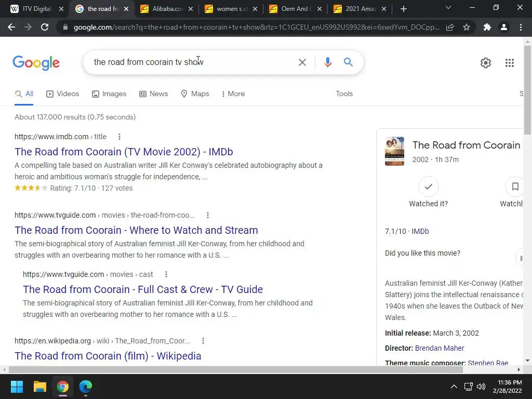Open options for the tvguide.com cast result
Image resolution: width=532 pixels, height=399 pixels.
166,274
